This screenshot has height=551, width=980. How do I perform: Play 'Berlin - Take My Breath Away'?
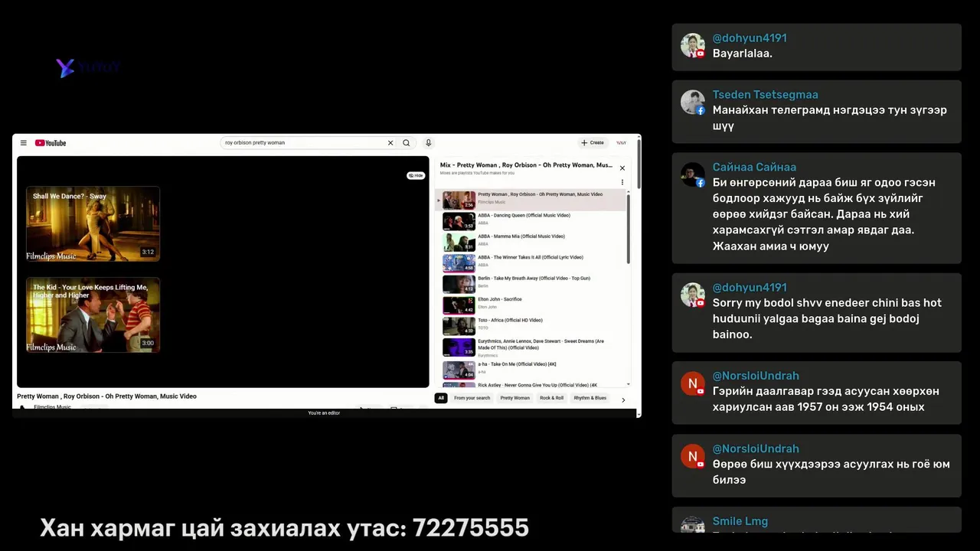click(x=531, y=284)
